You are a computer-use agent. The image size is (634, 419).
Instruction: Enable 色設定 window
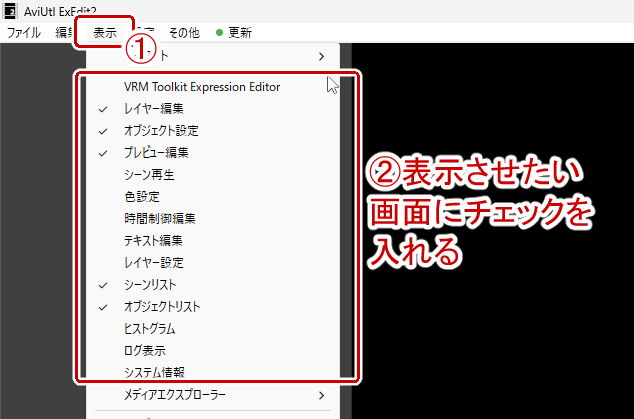213,197
